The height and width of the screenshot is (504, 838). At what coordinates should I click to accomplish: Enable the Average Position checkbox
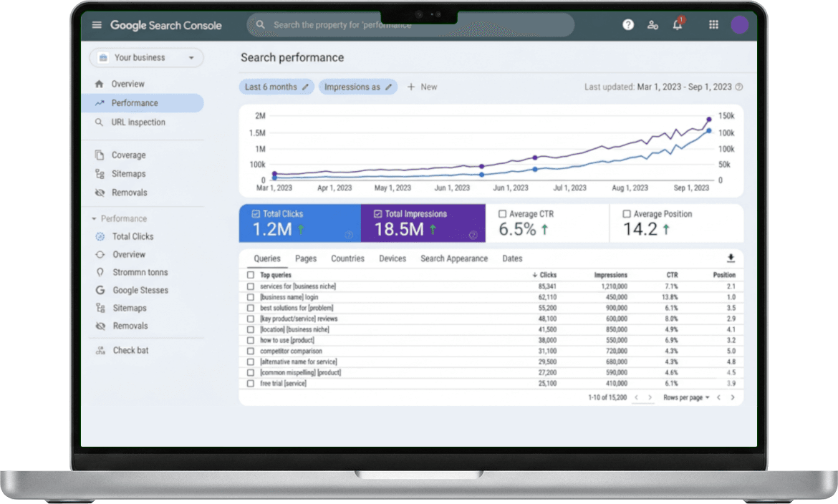627,214
